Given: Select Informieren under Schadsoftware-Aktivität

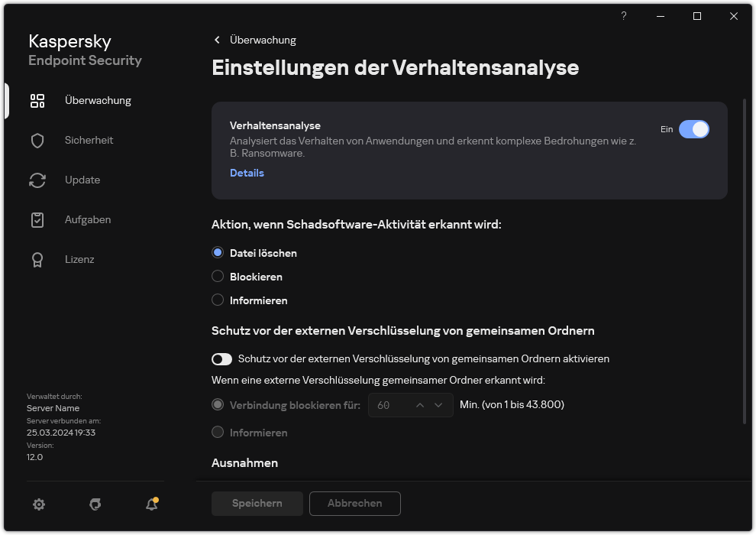Looking at the screenshot, I should (x=218, y=300).
